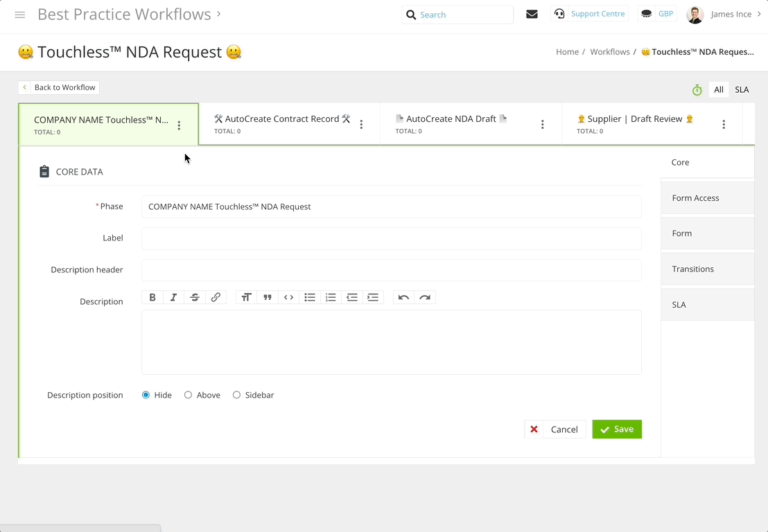Undo the last edit with the undo arrow
This screenshot has width=768, height=532.
pyautogui.click(x=403, y=297)
